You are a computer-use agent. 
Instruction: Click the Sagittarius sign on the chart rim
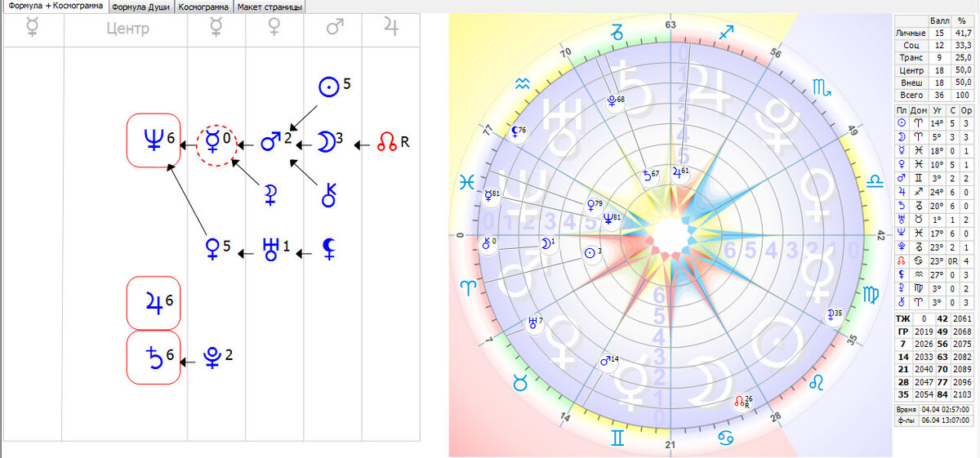pyautogui.click(x=725, y=33)
